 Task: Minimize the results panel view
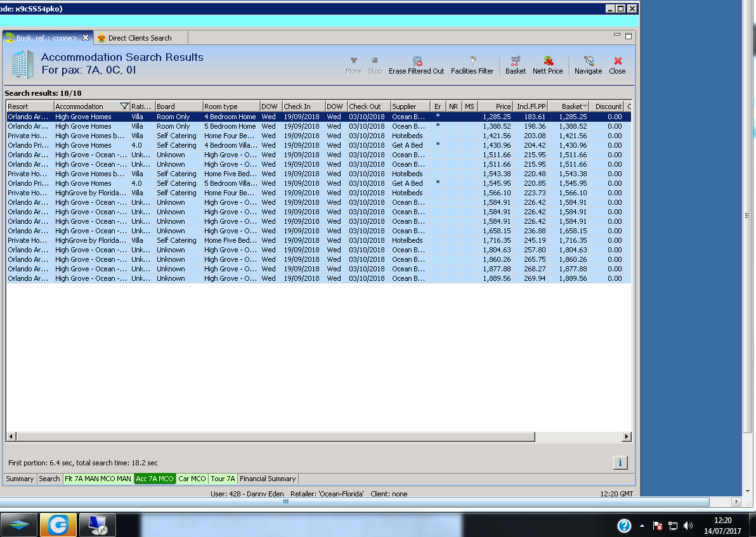point(616,36)
